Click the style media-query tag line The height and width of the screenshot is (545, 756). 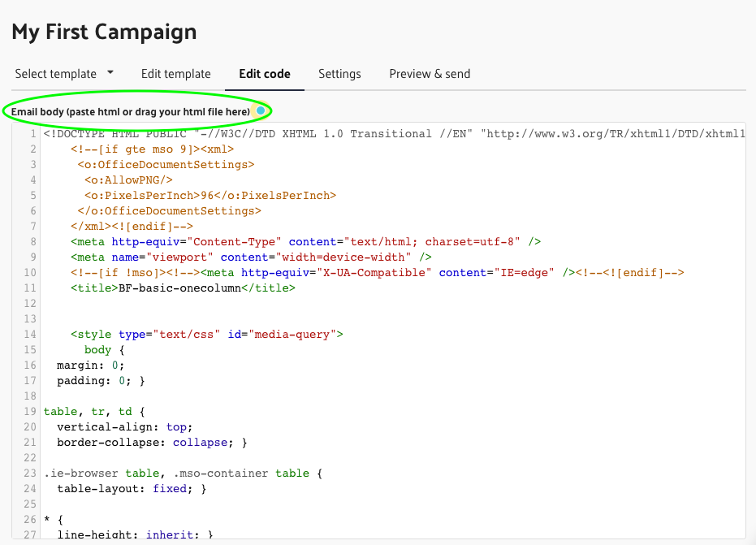pyautogui.click(x=207, y=334)
